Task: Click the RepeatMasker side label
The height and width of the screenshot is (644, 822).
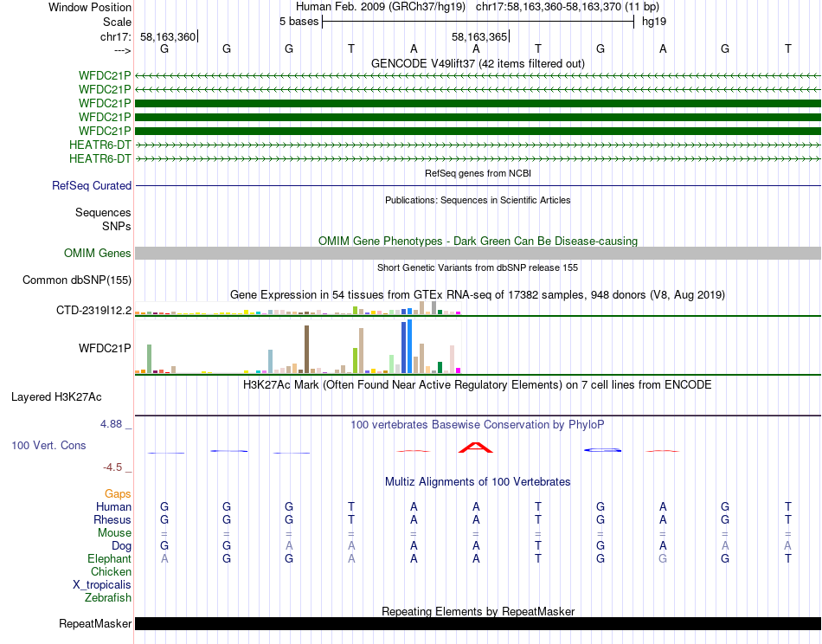Action: click(95, 623)
